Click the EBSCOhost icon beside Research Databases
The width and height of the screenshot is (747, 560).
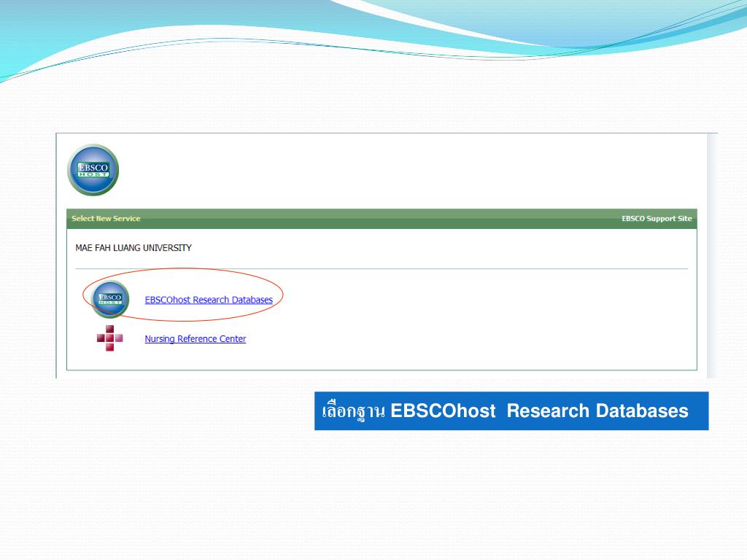pyautogui.click(x=110, y=299)
